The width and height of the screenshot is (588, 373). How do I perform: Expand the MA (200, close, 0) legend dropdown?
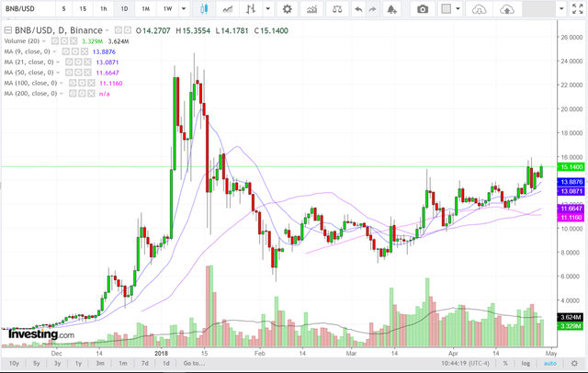coord(62,94)
